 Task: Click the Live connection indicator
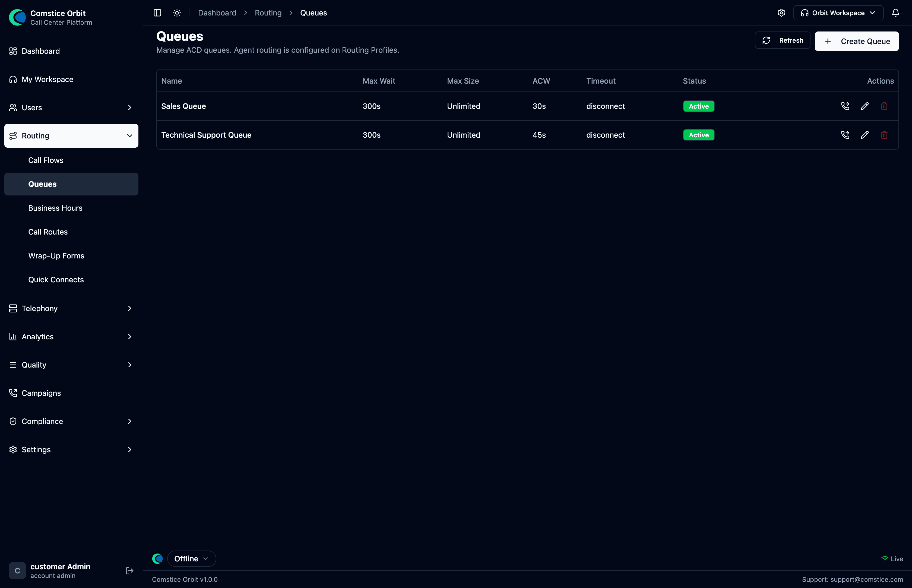(x=892, y=559)
